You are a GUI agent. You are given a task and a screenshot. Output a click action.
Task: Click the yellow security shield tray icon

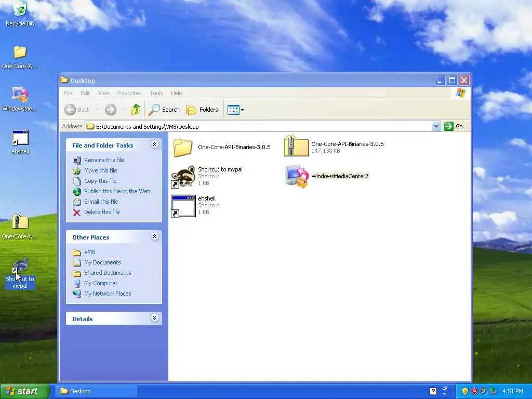coord(465,391)
